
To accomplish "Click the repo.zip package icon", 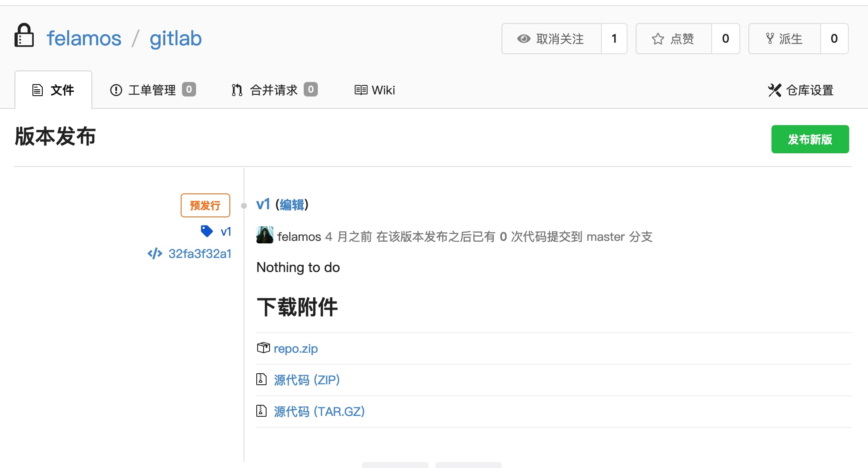I will (x=263, y=348).
